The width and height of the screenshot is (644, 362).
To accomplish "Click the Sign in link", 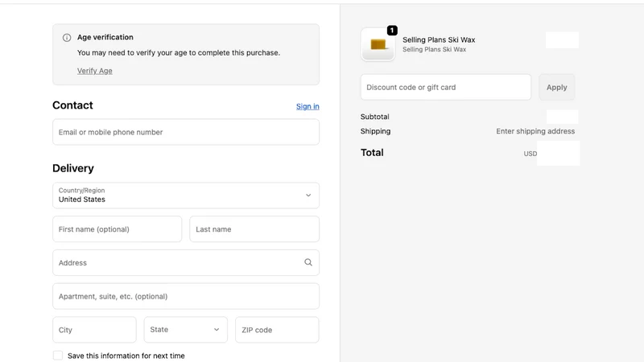I will 308,106.
